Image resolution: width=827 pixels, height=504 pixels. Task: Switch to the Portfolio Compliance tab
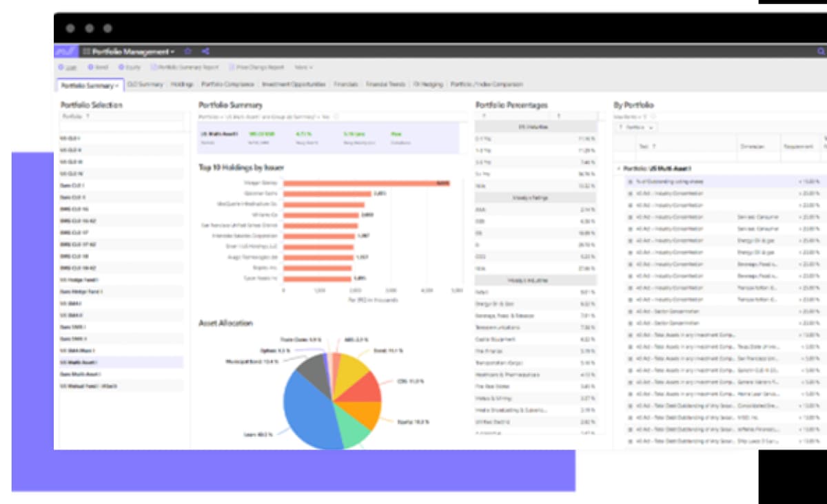click(227, 85)
